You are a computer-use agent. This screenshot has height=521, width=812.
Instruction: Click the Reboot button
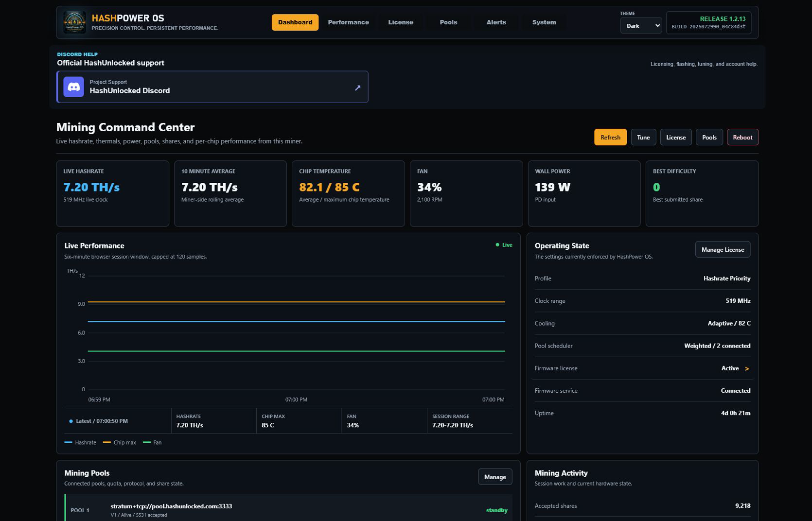tap(742, 137)
